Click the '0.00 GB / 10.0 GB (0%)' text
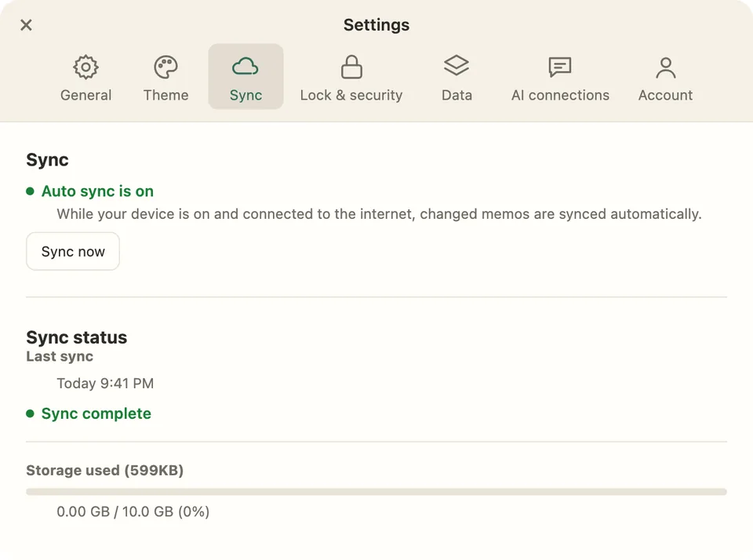753x560 pixels. (x=133, y=511)
